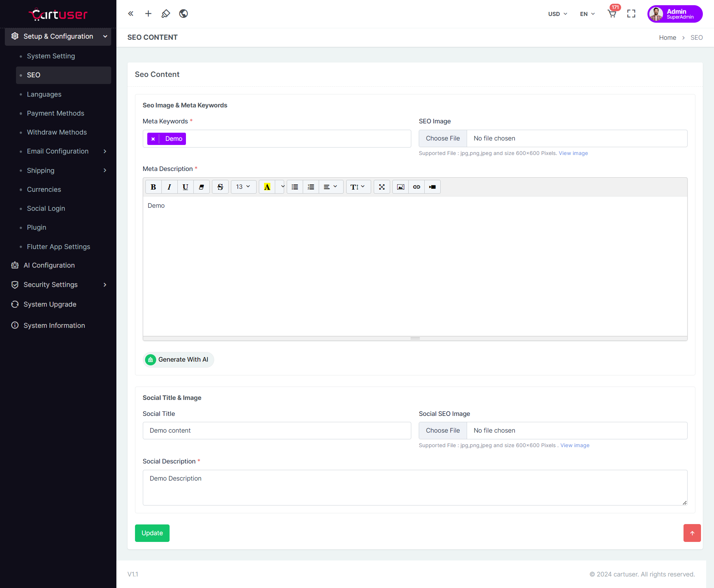Click Generate With AI button
This screenshot has width=714, height=588.
(x=178, y=359)
